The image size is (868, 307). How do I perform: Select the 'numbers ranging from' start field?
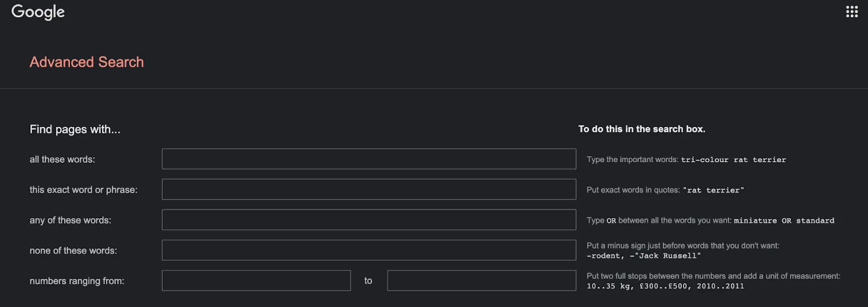click(x=256, y=280)
